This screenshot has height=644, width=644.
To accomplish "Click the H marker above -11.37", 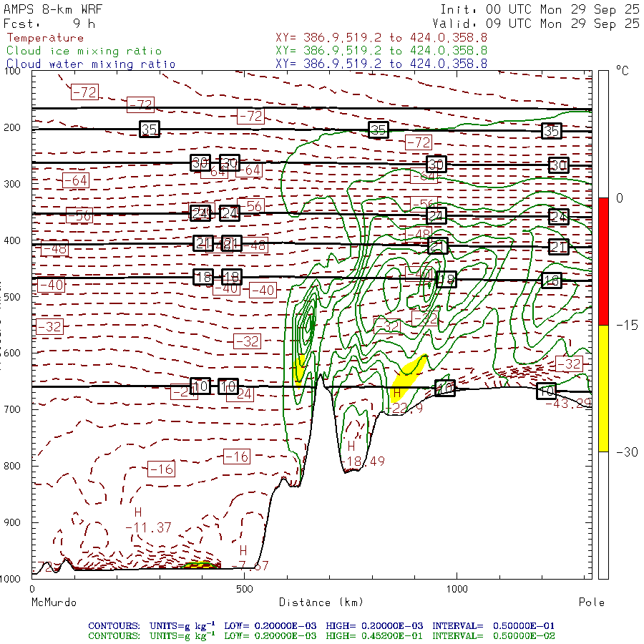I will click(138, 512).
